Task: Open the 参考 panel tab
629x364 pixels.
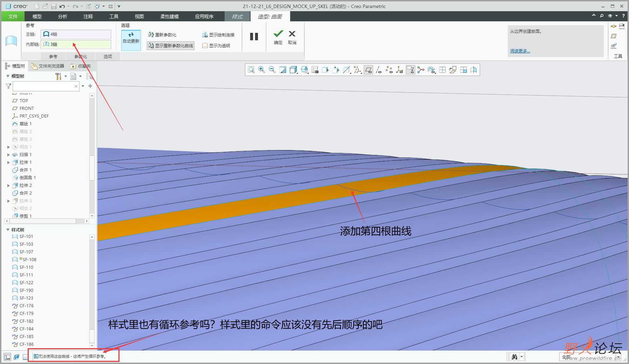Action: (x=53, y=56)
